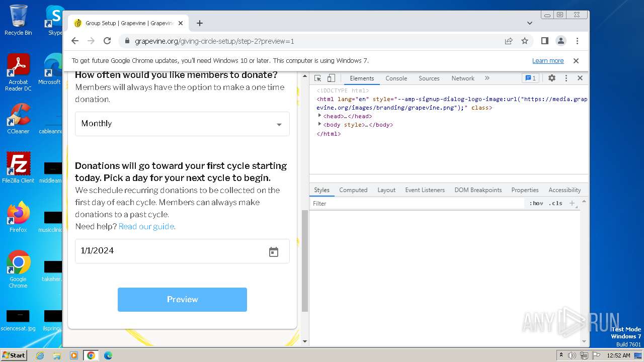644x362 pixels.
Task: Open a new browser tab
Action: [x=200, y=23]
